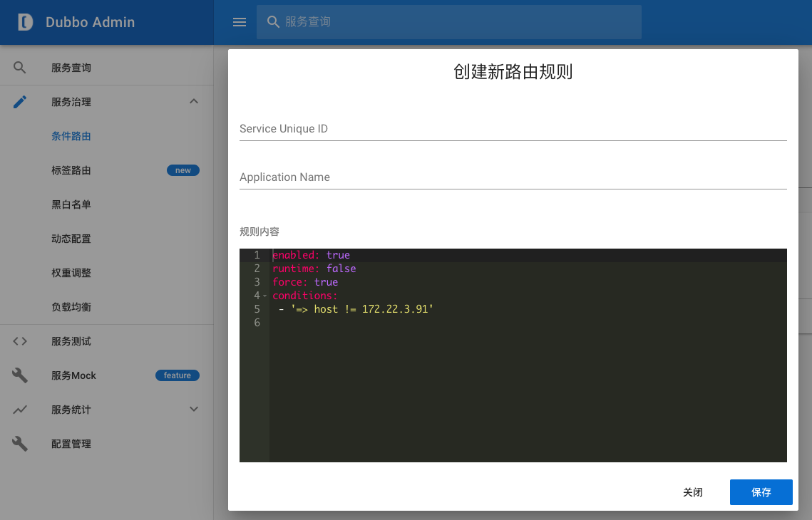Click the wrench icon beside 服务Mock
Viewport: 812px width, 520px height.
pyautogui.click(x=20, y=375)
